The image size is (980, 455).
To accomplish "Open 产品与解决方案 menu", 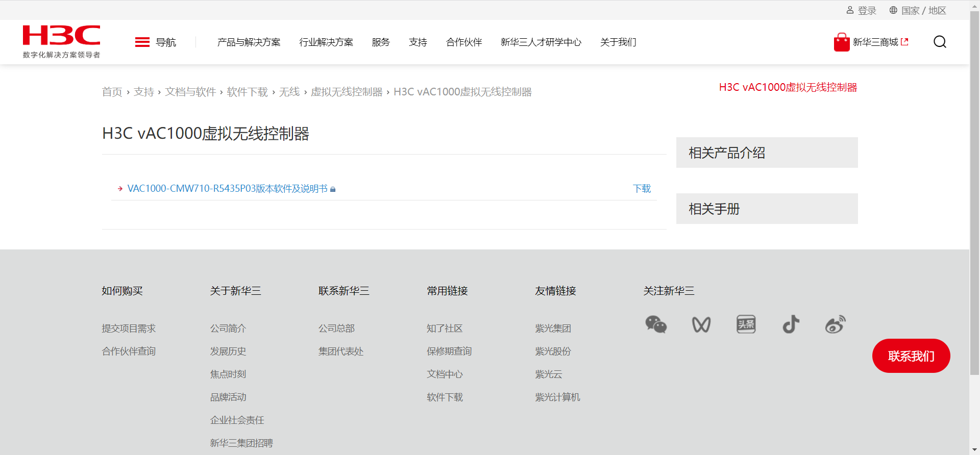I will [249, 42].
